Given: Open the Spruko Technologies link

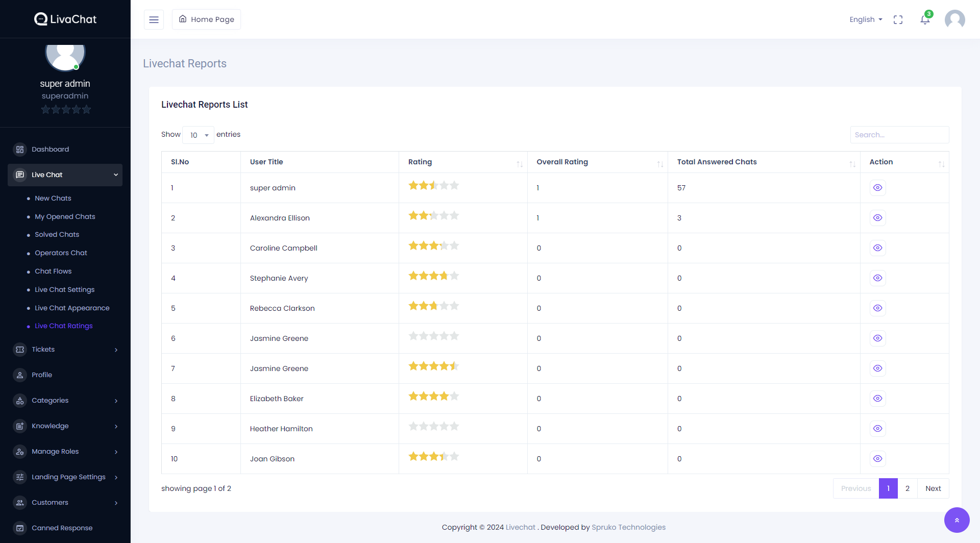Looking at the screenshot, I should pyautogui.click(x=628, y=527).
